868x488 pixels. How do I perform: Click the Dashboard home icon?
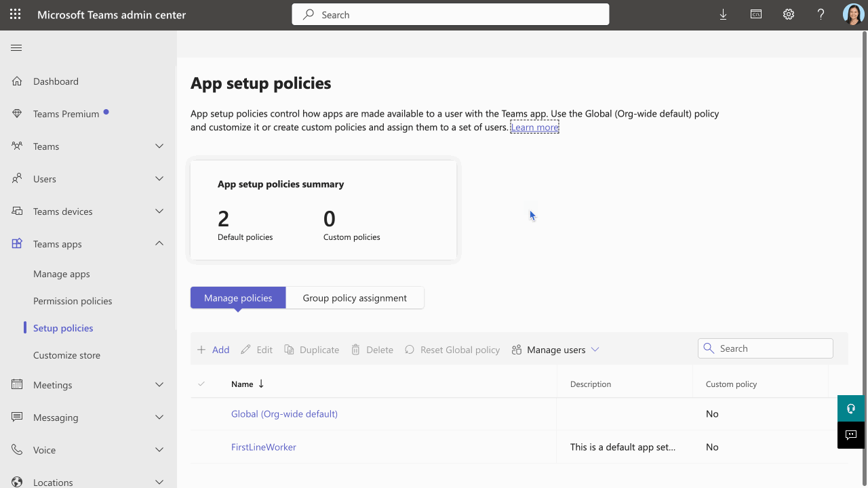17,81
